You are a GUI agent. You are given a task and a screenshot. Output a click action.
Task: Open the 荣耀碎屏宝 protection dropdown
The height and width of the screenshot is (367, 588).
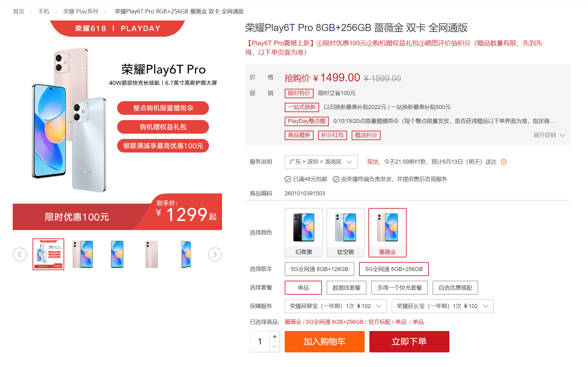click(x=336, y=306)
